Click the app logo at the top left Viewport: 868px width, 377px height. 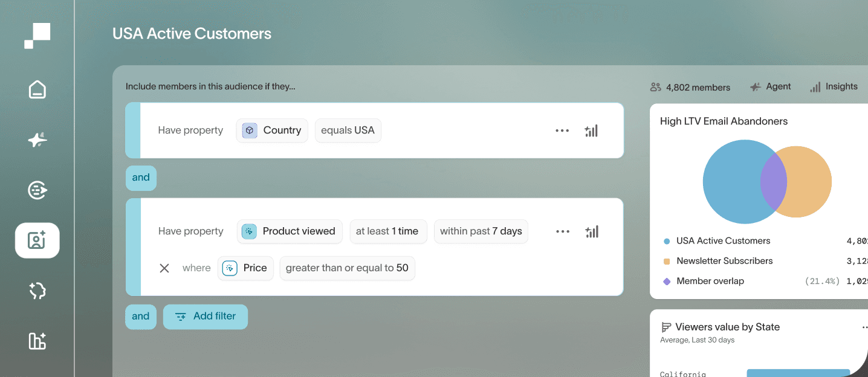click(x=37, y=35)
